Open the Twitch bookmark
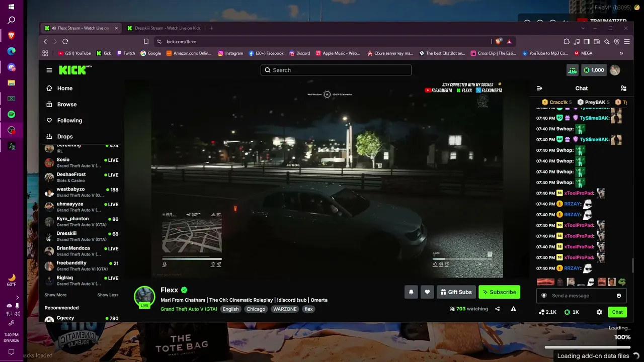This screenshot has height=362, width=644. (x=126, y=53)
